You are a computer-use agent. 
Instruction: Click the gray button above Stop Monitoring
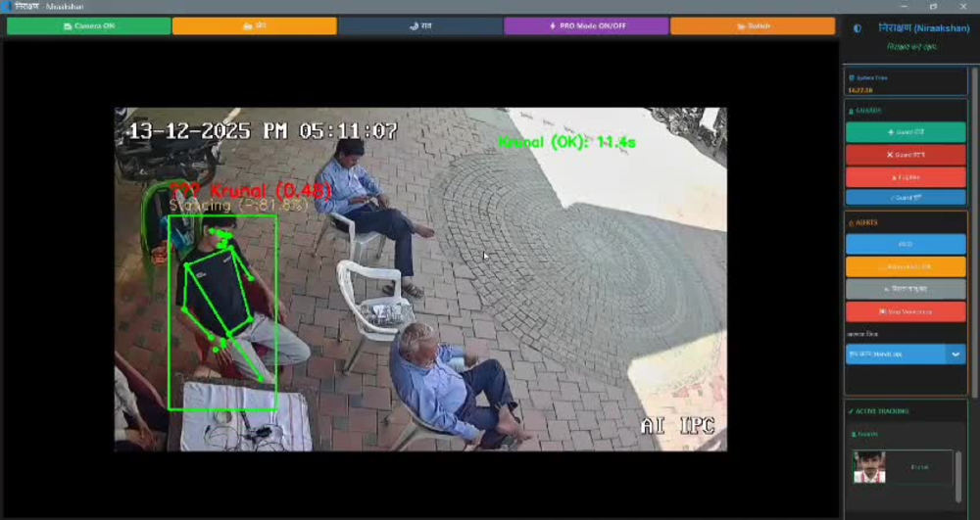click(x=906, y=289)
